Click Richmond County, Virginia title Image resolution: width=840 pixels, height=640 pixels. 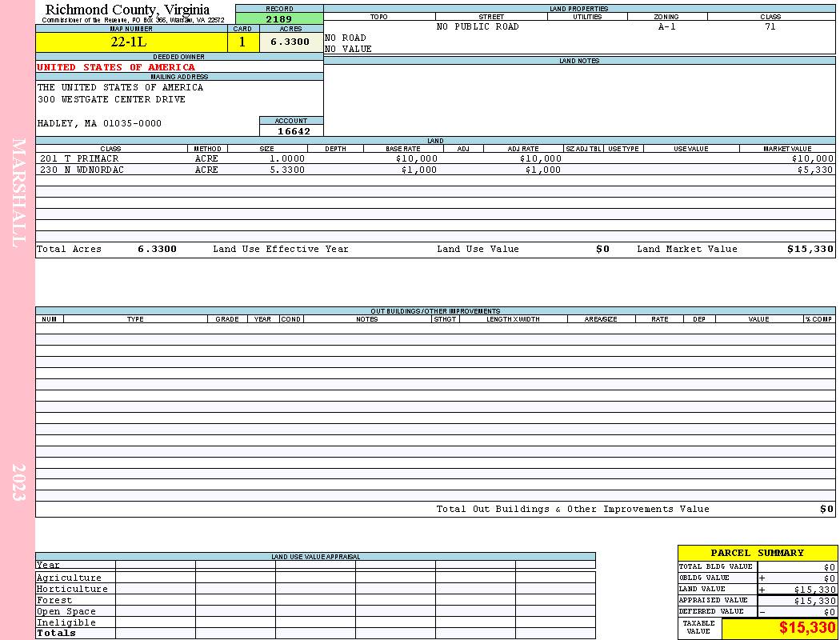[x=127, y=10]
